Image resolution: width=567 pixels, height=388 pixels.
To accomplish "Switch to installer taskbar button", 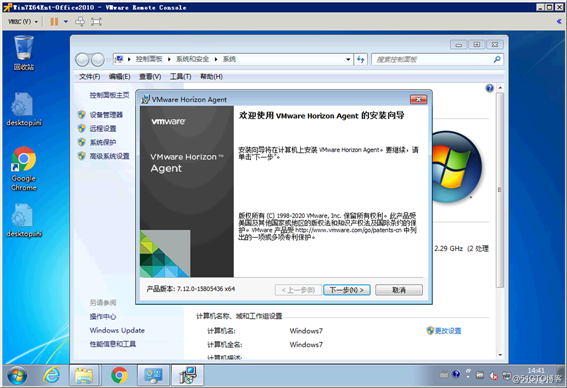I will [x=187, y=375].
